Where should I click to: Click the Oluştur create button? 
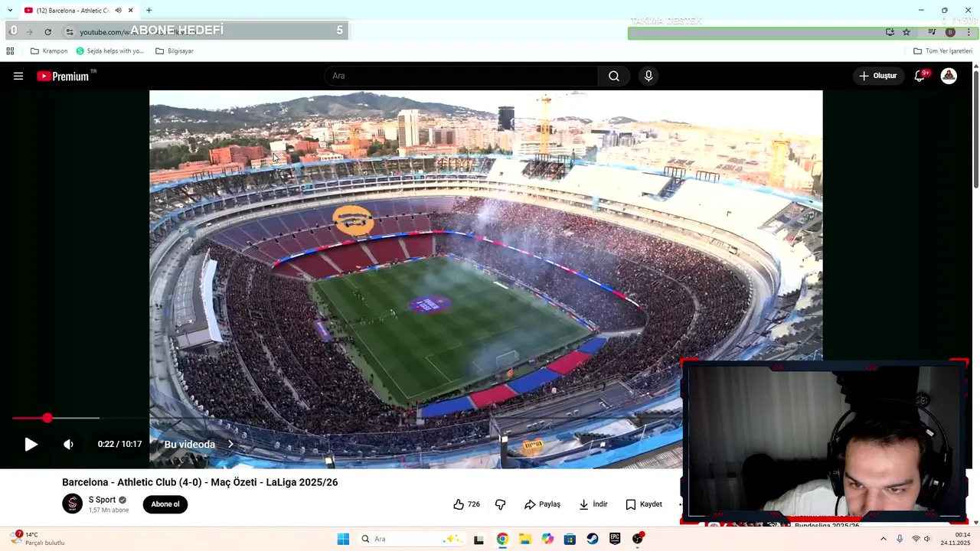click(877, 76)
